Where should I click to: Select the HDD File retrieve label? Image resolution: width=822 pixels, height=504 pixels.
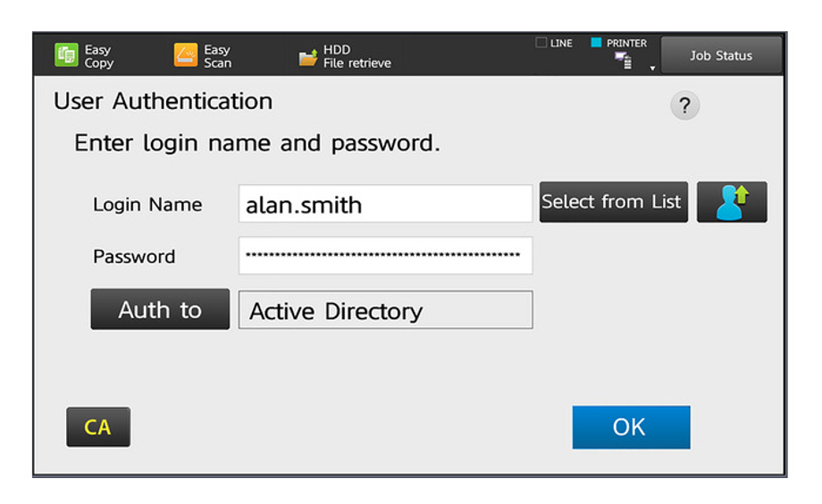[356, 56]
